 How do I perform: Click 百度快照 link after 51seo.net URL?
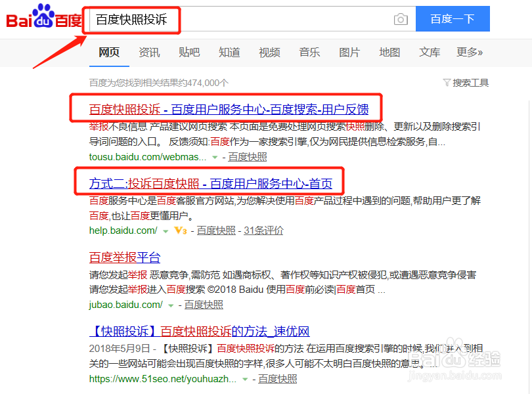(x=278, y=379)
